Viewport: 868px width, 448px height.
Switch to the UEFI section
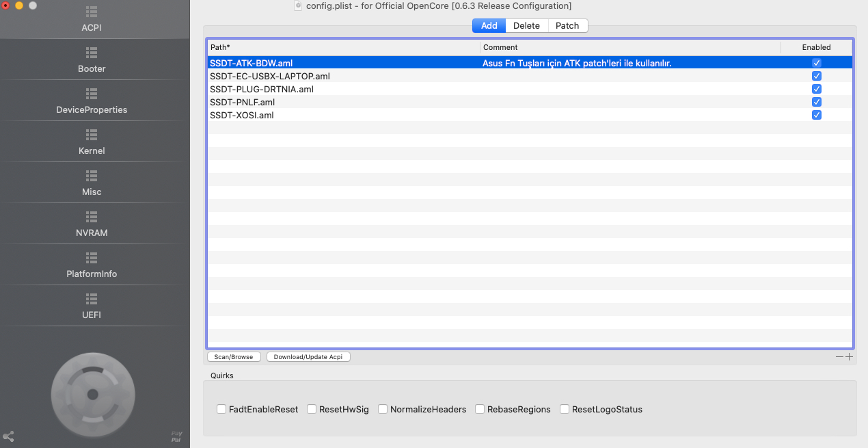[x=92, y=306]
